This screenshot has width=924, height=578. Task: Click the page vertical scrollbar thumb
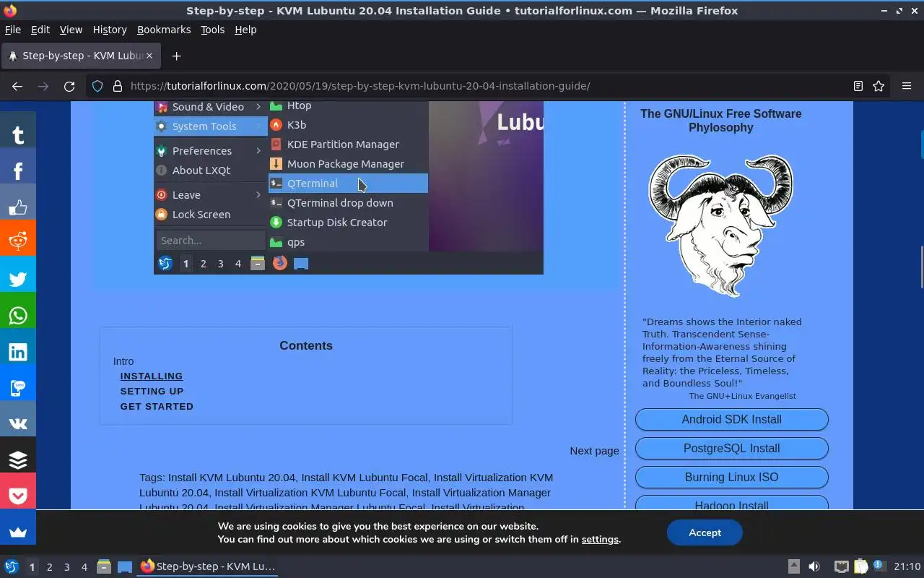point(920,267)
